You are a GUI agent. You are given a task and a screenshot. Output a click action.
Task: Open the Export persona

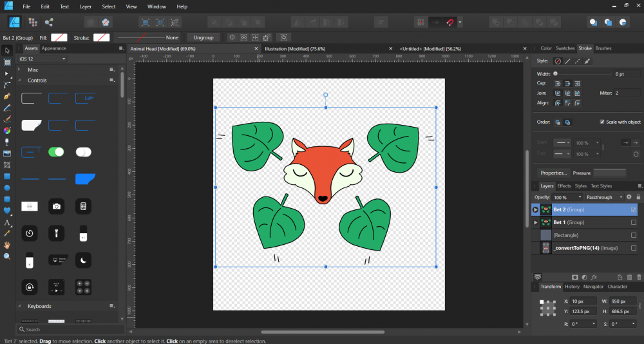pyautogui.click(x=49, y=23)
